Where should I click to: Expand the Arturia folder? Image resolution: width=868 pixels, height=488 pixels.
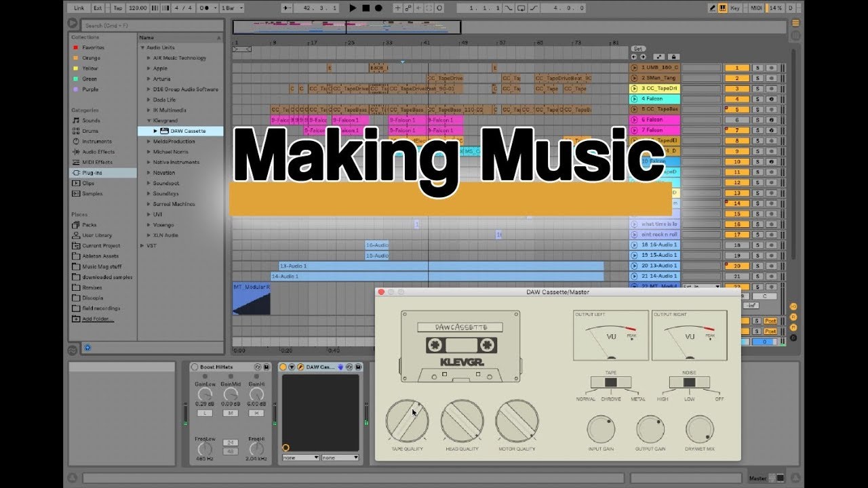149,79
